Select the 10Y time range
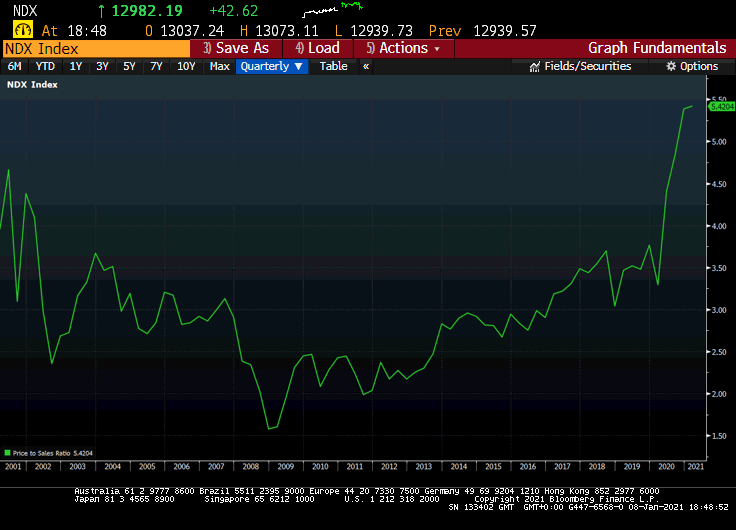Screen dimensions: 736x530 pos(186,66)
